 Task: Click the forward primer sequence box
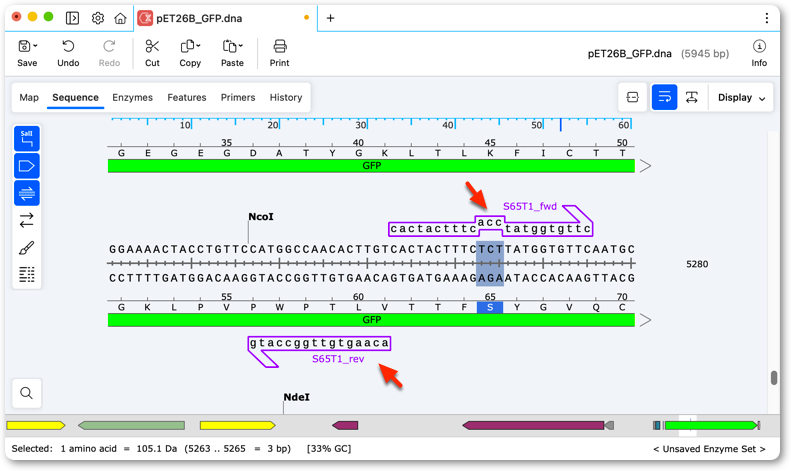[490, 228]
